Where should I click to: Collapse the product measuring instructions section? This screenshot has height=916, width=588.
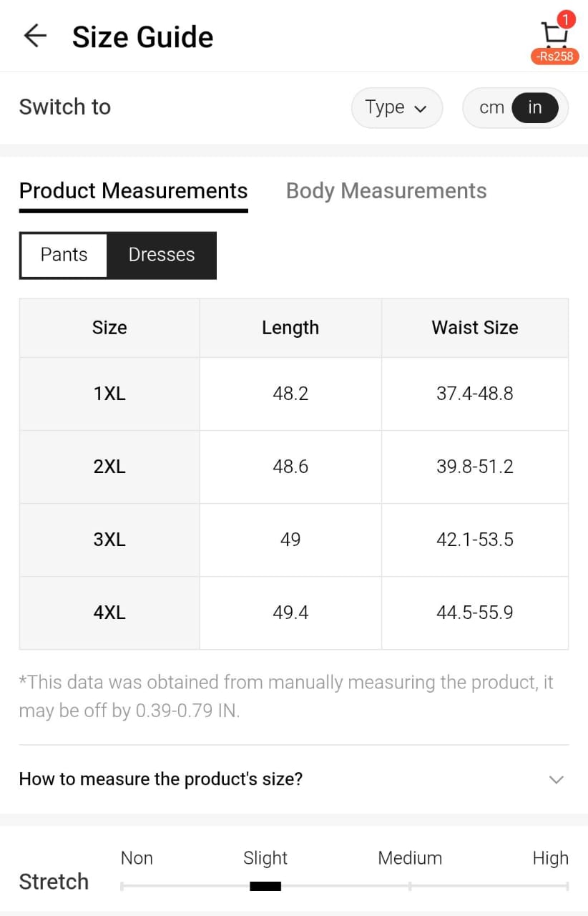click(557, 779)
